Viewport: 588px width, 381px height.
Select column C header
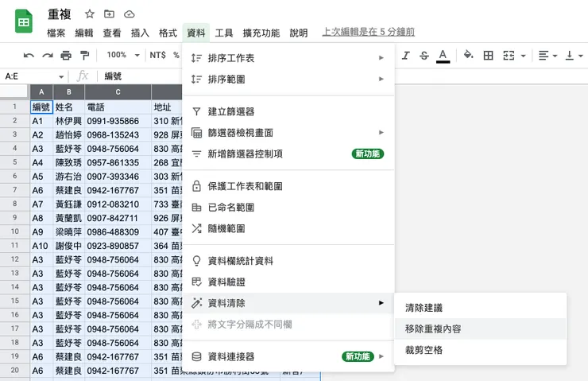point(118,92)
